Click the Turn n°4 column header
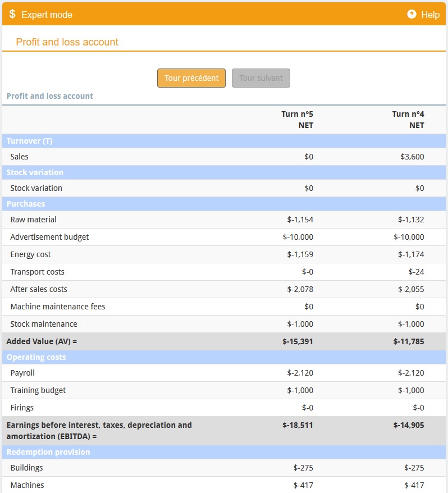448x493 pixels. 408,120
